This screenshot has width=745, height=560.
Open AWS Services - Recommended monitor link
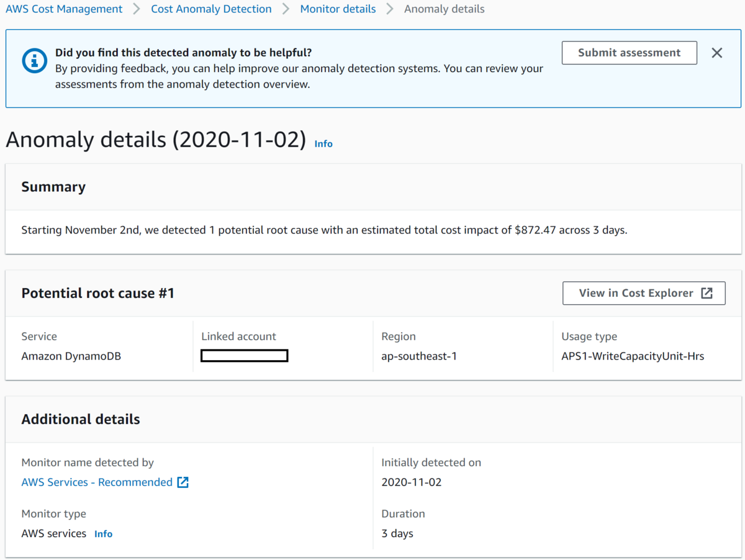click(97, 482)
